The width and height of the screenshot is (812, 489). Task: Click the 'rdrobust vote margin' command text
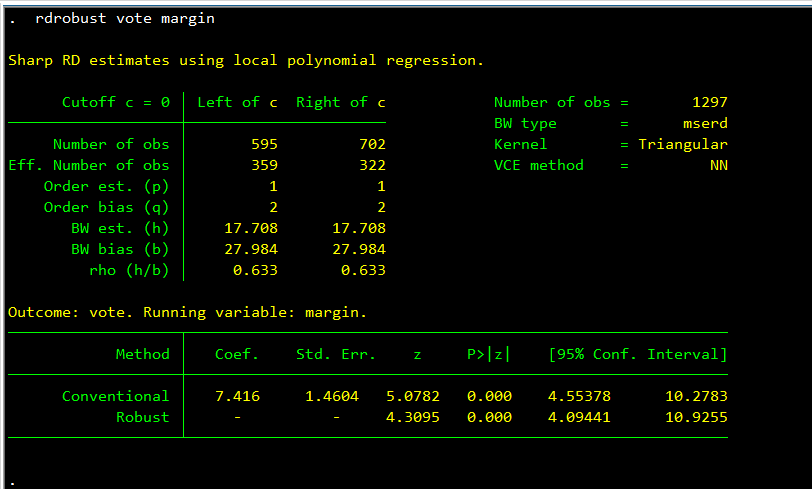pos(124,18)
